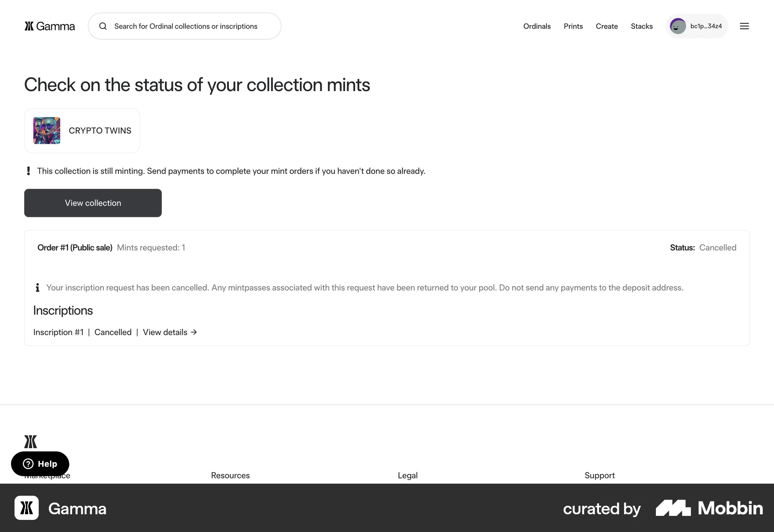Click the search magnifier icon
This screenshot has height=532, width=774.
[x=103, y=26]
